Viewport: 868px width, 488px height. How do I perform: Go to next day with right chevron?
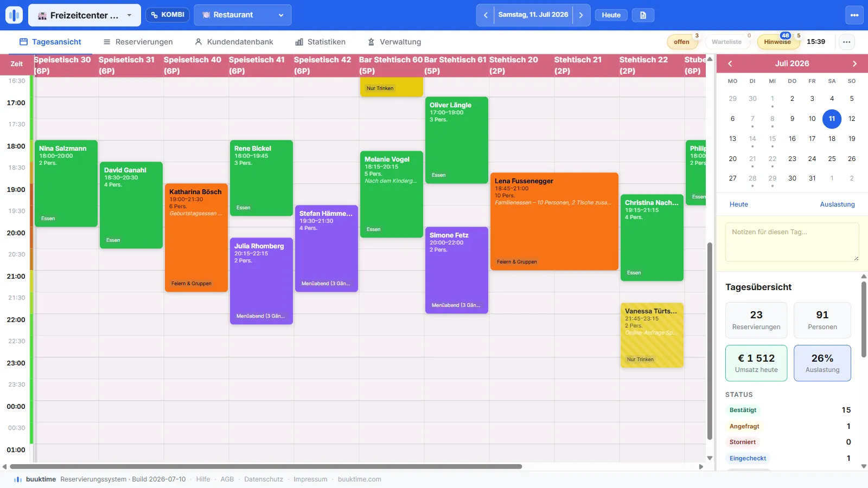581,15
